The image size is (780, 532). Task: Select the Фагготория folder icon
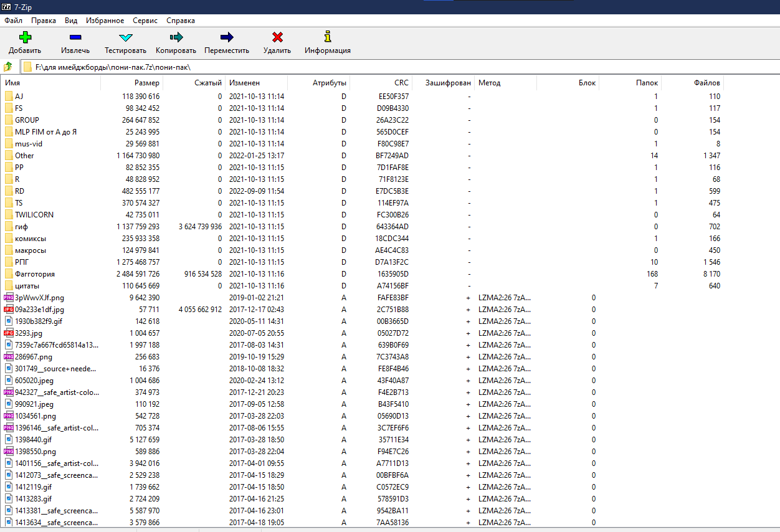coord(9,274)
